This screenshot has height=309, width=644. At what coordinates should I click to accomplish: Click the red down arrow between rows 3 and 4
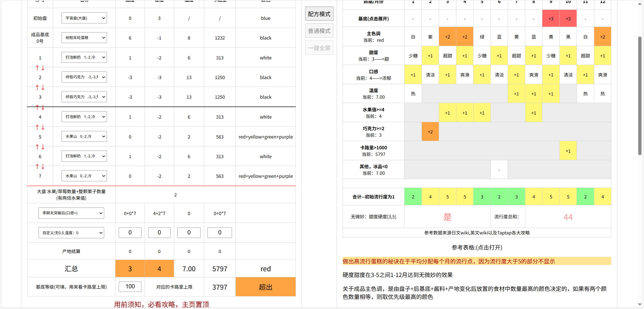(x=43, y=107)
